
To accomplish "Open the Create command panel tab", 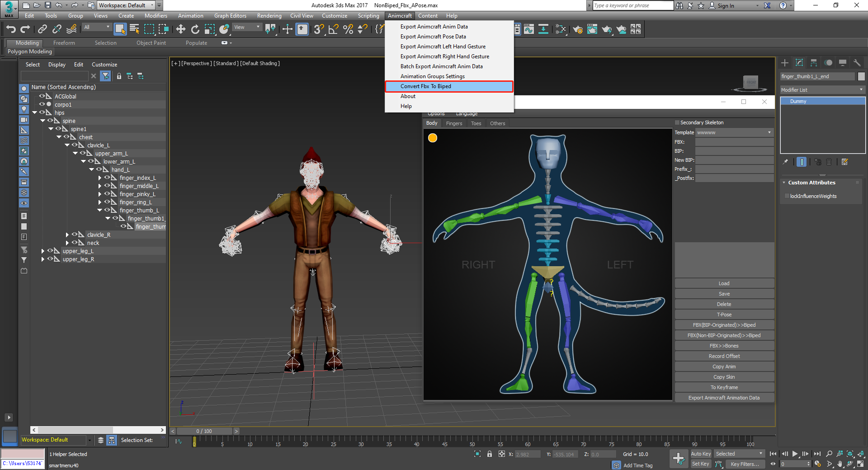I will tap(785, 63).
